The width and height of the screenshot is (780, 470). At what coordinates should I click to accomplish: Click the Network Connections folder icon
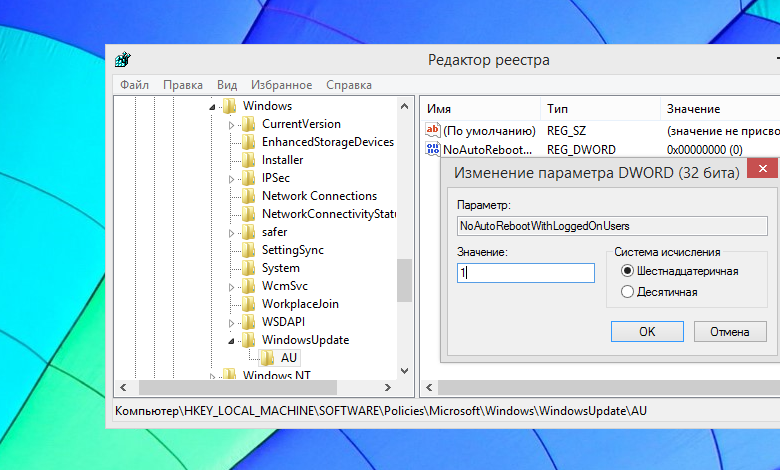coord(248,195)
